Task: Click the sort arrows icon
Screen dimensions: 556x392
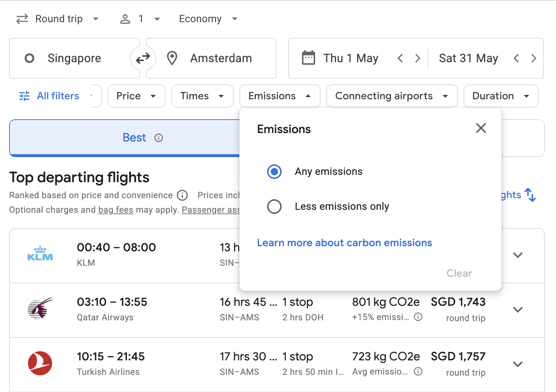Action: tap(530, 195)
